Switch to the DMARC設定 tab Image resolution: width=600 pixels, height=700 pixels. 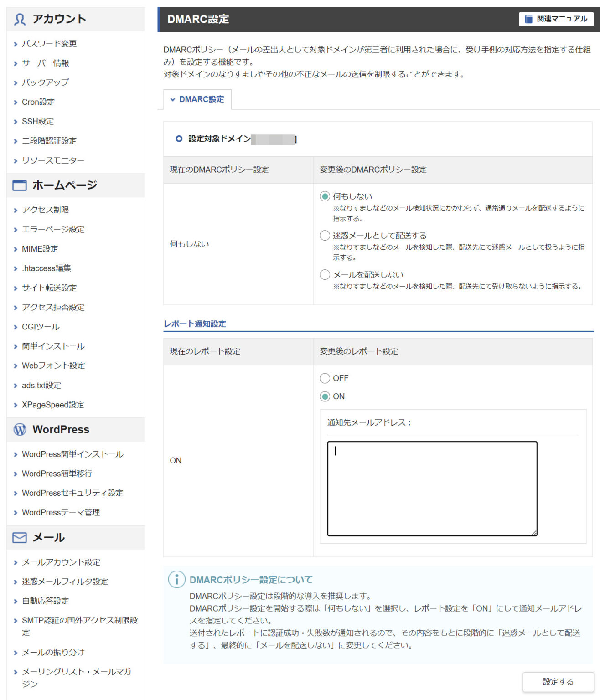coord(201,98)
